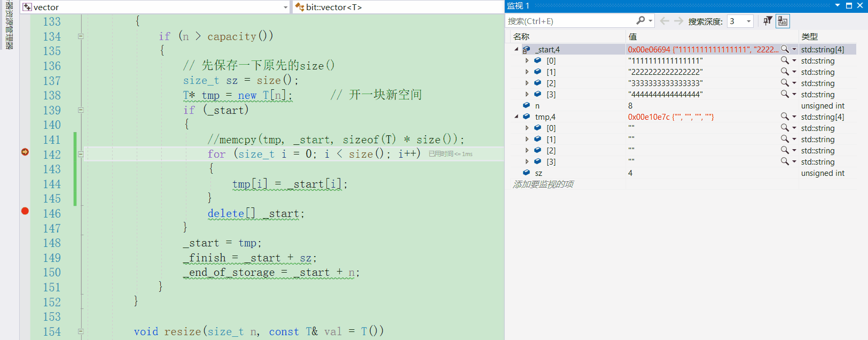Click the variable cube icon beside sz
868x340 pixels.
(526, 173)
